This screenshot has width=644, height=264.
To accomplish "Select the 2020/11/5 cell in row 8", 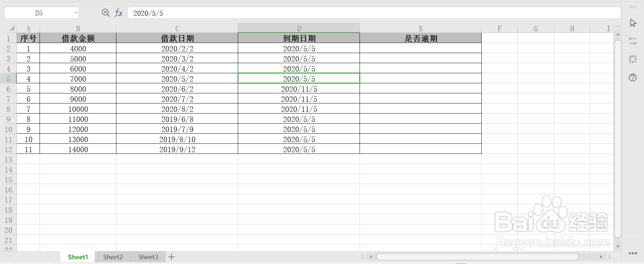I will pos(299,108).
